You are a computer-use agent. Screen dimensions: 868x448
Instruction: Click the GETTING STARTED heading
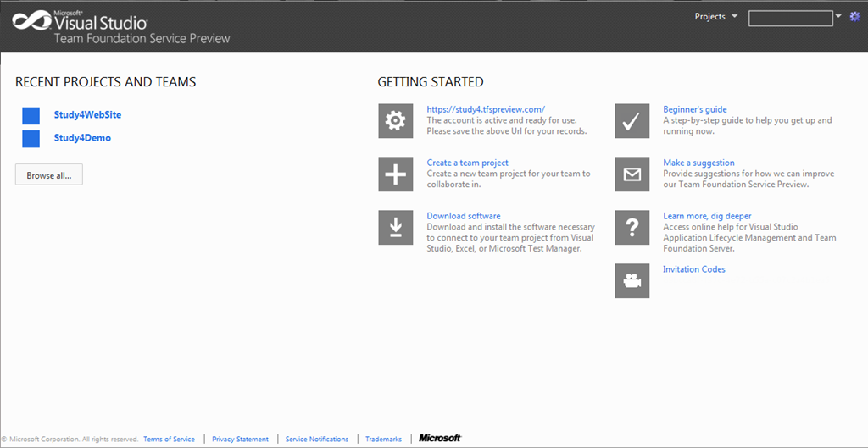431,82
